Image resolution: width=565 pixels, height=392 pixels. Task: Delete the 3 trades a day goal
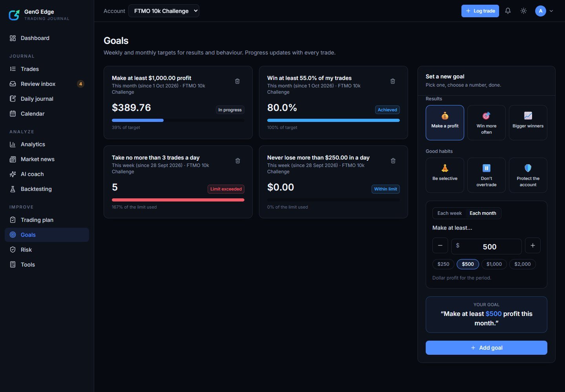click(238, 161)
